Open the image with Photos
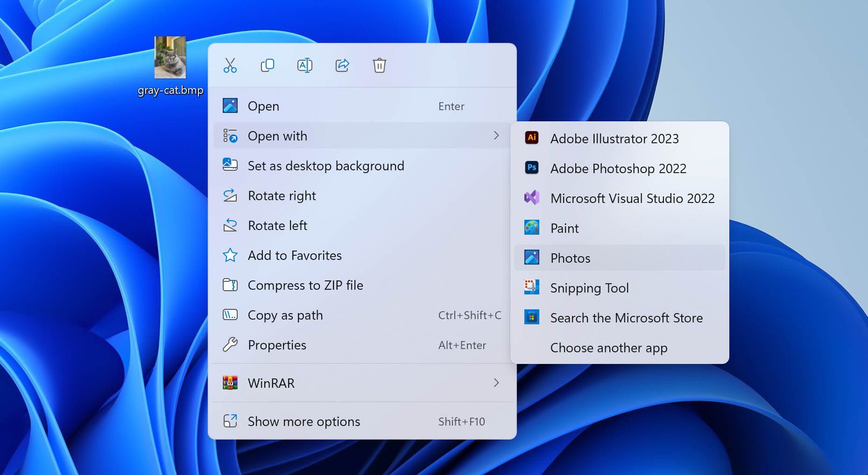 click(x=620, y=258)
